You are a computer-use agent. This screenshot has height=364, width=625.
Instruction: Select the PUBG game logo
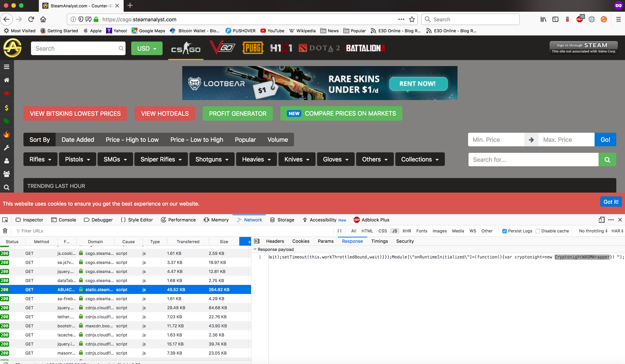click(x=253, y=48)
